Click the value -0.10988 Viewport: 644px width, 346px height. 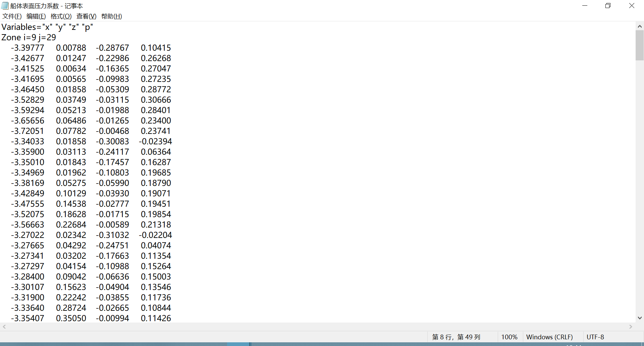112,266
